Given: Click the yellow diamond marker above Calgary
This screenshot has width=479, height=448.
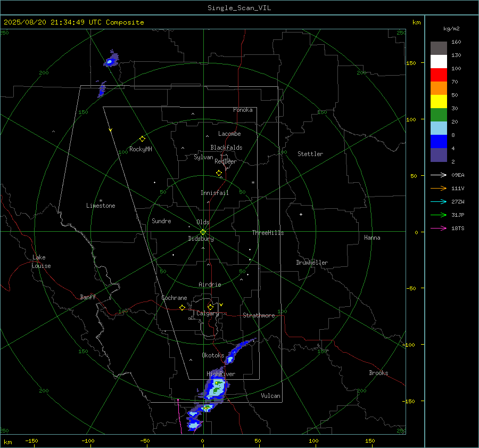Looking at the screenshot, I should click(210, 307).
